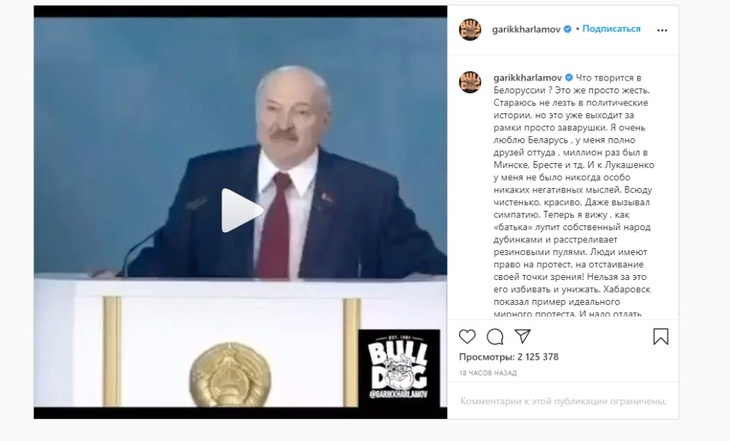The height and width of the screenshot is (441, 730).
Task: Click the 18 часов назад timestamp
Action: pyautogui.click(x=488, y=373)
